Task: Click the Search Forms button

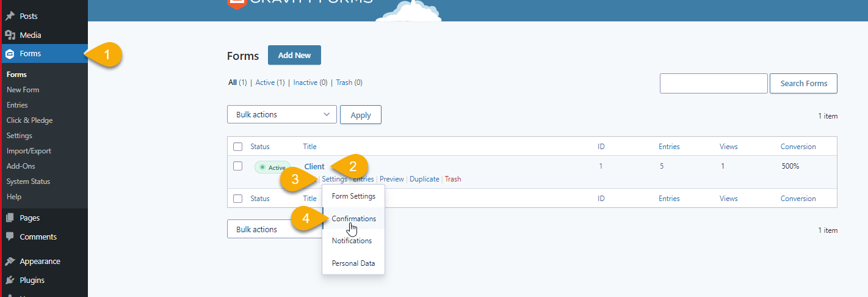Action: click(x=803, y=83)
